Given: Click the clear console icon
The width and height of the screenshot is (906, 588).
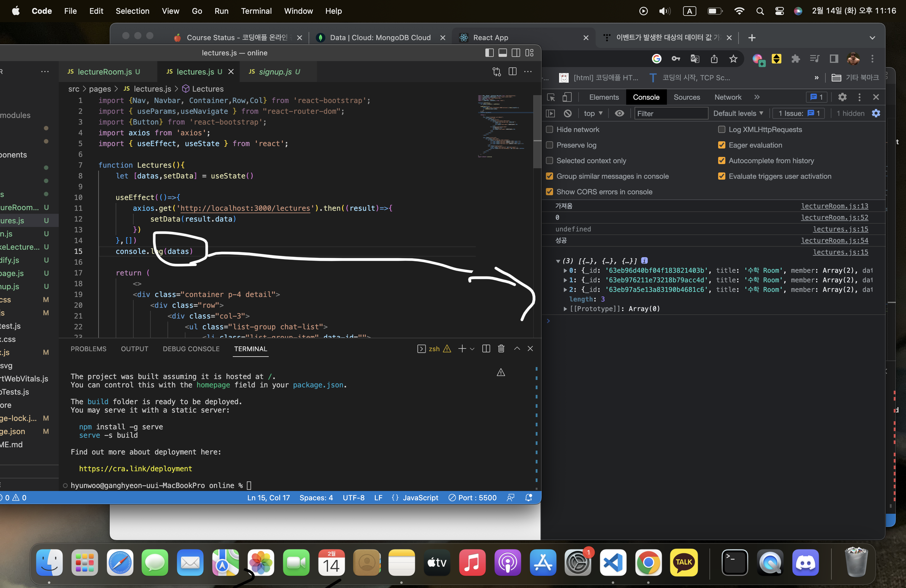Looking at the screenshot, I should pos(567,113).
